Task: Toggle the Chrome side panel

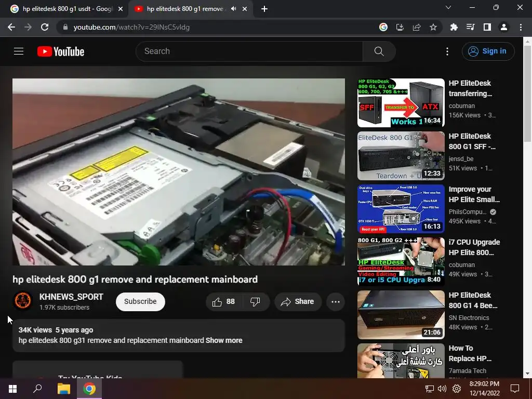Action: coord(487,27)
